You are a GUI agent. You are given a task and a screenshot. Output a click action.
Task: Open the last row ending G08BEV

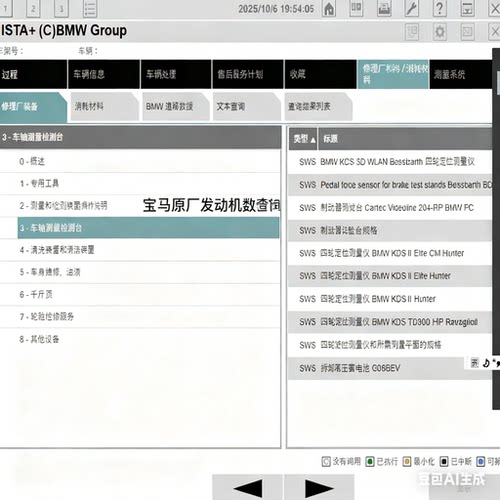390,368
